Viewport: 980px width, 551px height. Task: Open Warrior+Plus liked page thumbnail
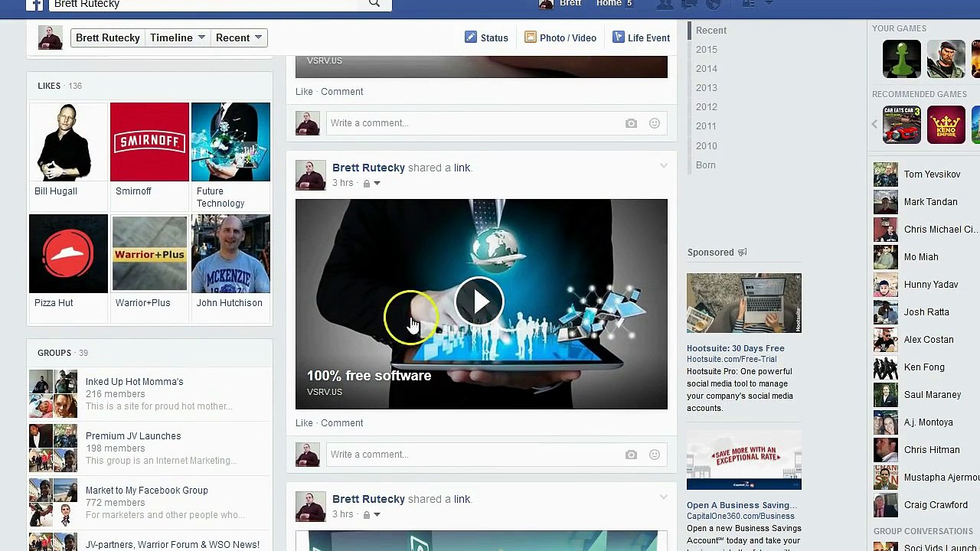point(149,253)
